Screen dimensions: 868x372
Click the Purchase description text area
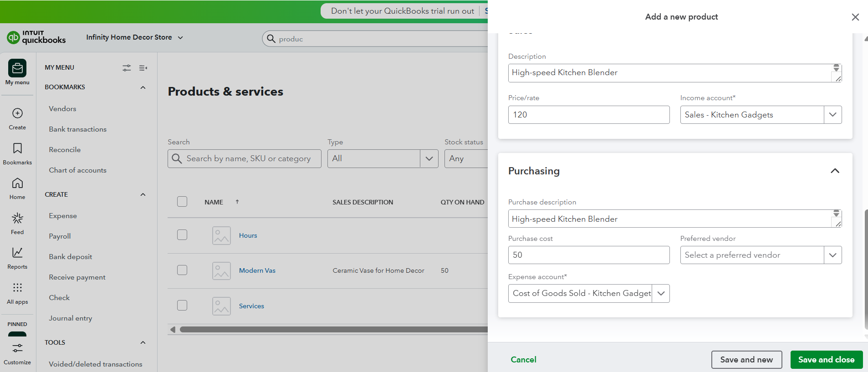tap(675, 219)
